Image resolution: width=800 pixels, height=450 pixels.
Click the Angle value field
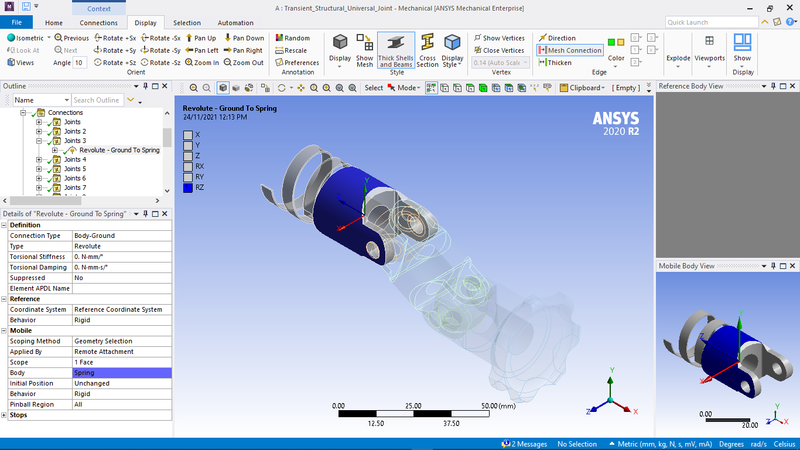tap(79, 62)
